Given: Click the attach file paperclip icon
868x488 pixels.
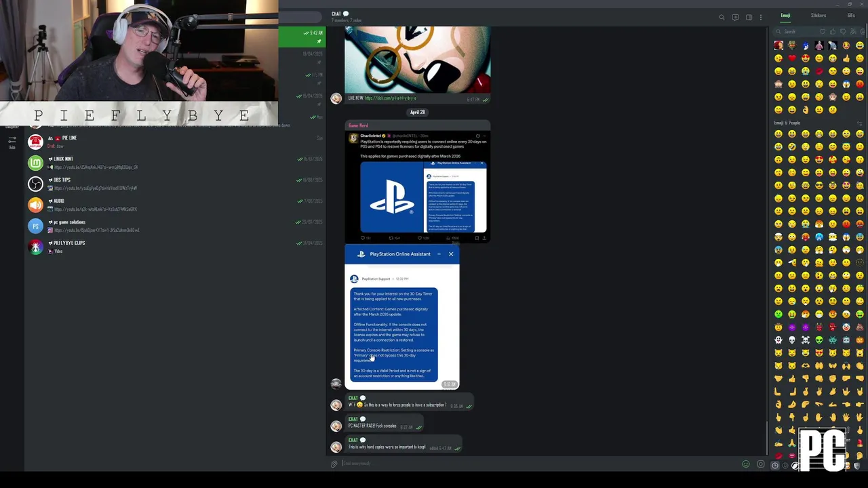Looking at the screenshot, I should coord(334,464).
